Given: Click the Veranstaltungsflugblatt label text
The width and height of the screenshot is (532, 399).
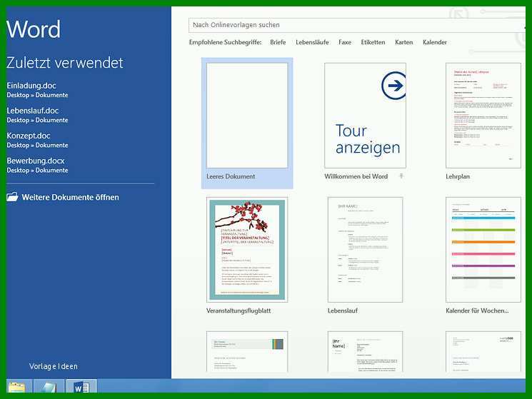Looking at the screenshot, I should (239, 310).
